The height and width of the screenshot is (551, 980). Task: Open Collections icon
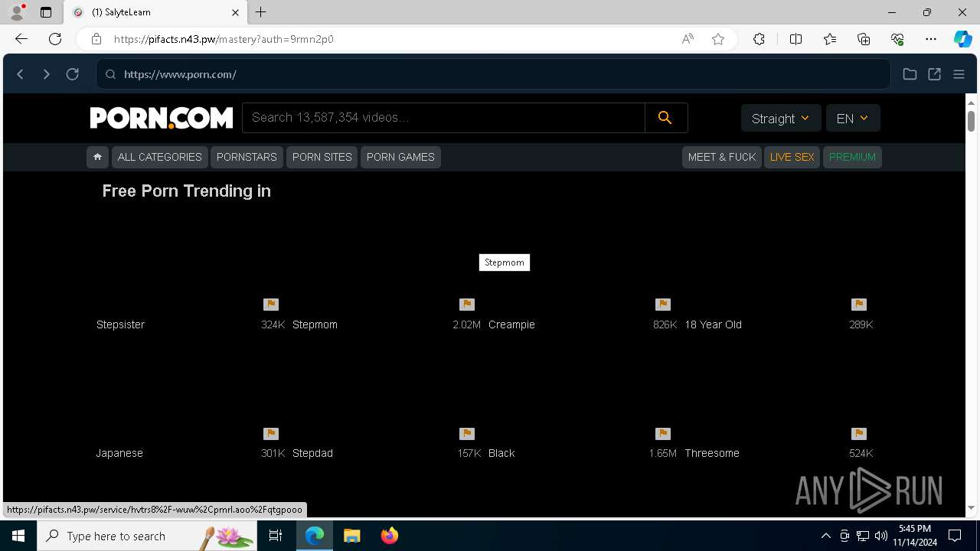point(864,39)
